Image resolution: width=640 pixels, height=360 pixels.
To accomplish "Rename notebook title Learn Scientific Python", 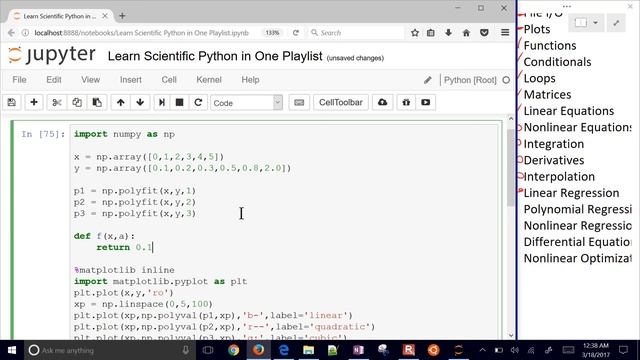I will 215,56.
